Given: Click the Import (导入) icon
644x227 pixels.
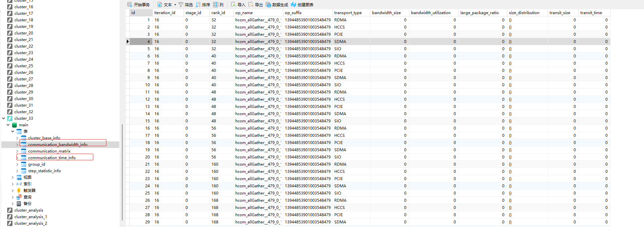Looking at the screenshot, I should pyautogui.click(x=233, y=5).
